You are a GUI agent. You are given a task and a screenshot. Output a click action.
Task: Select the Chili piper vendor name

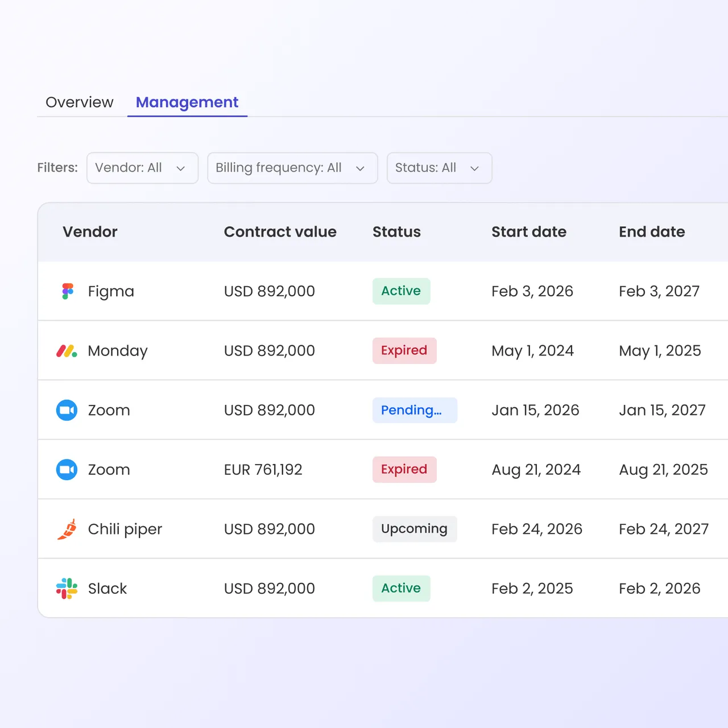[125, 530]
